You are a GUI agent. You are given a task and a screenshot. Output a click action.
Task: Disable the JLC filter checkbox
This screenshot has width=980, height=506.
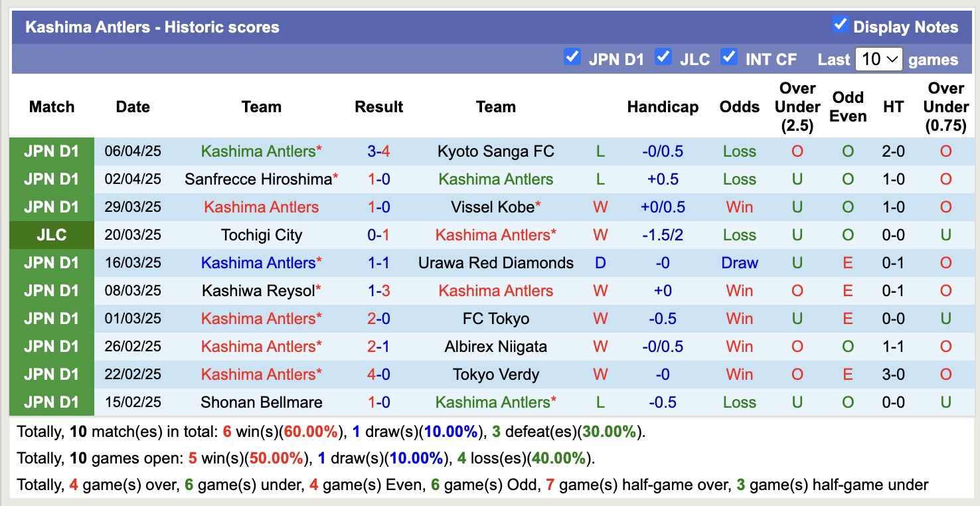click(x=663, y=57)
